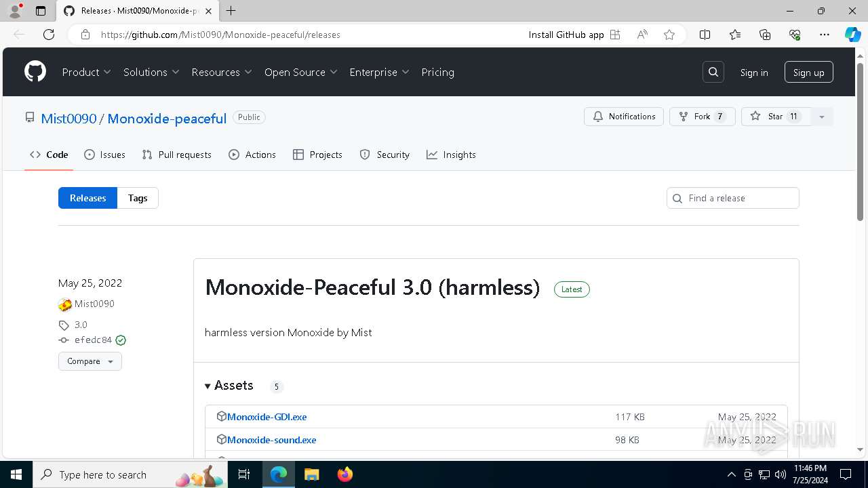Click the Sign up button
Image resolution: width=868 pixels, height=488 pixels.
(809, 73)
